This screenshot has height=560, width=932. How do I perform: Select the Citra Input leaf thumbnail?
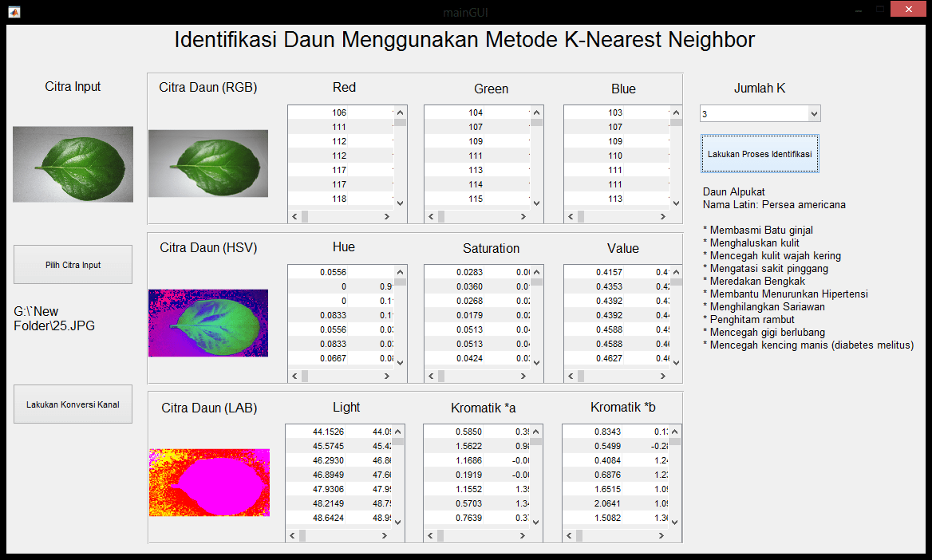click(73, 164)
